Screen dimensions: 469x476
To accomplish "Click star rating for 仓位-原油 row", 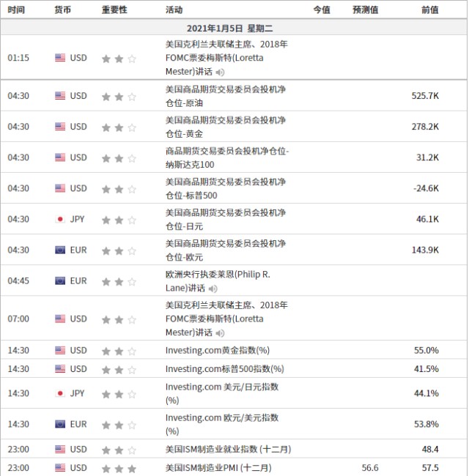I will [x=119, y=97].
